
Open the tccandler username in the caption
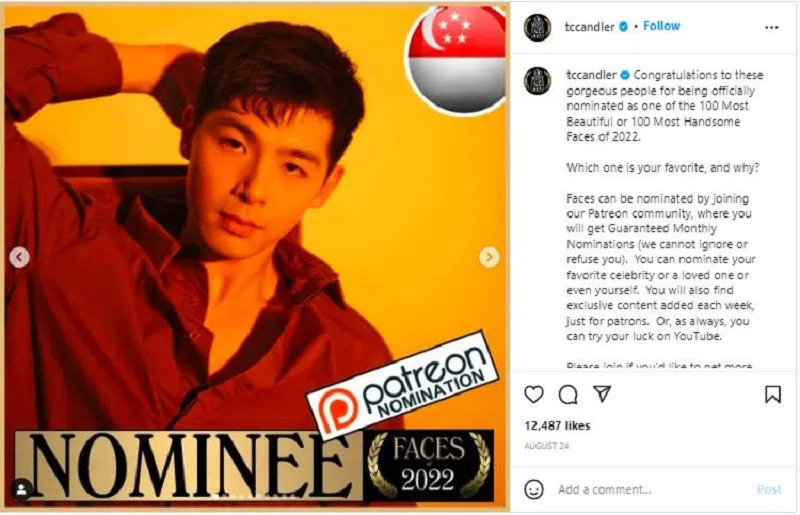coord(591,75)
